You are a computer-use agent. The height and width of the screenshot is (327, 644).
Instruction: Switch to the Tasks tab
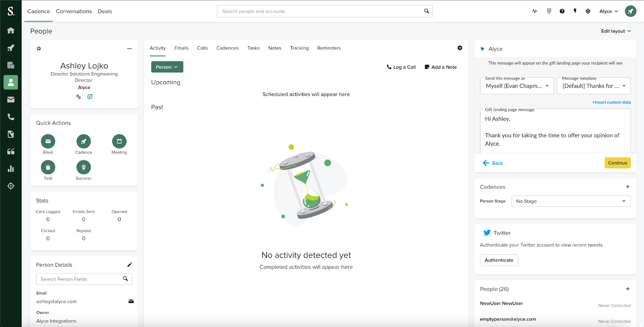254,48
